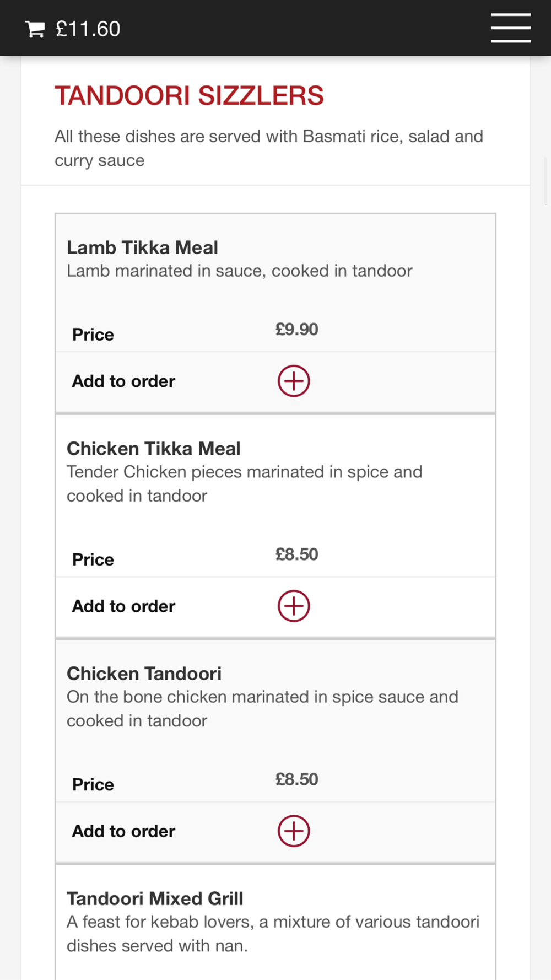
Task: Click 'Add to order' label for Chicken Tikka Meal
Action: [123, 606]
